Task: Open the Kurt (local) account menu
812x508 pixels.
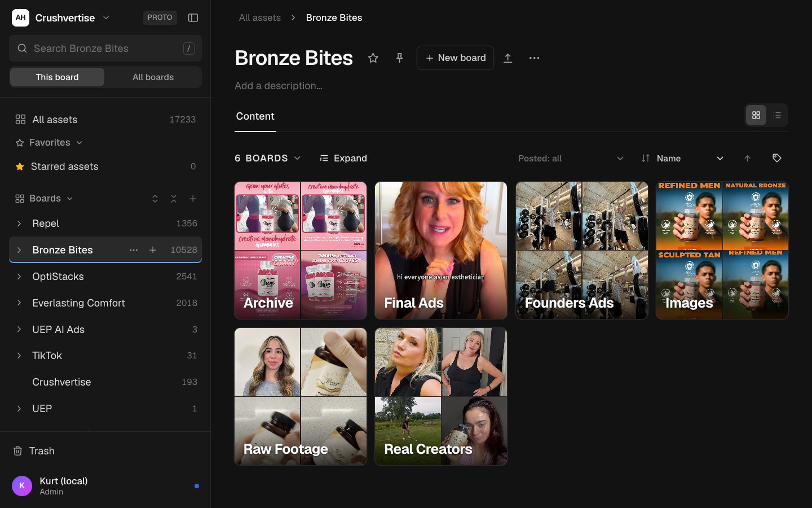Action: coord(105,485)
